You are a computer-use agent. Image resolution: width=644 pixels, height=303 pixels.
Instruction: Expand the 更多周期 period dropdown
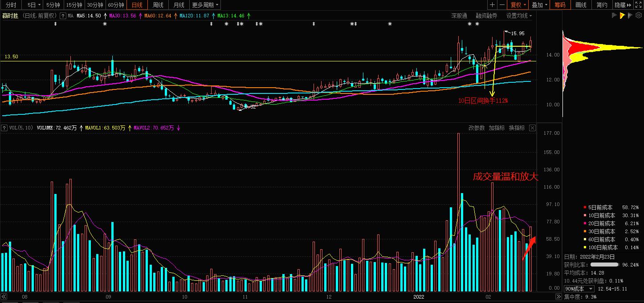click(205, 5)
